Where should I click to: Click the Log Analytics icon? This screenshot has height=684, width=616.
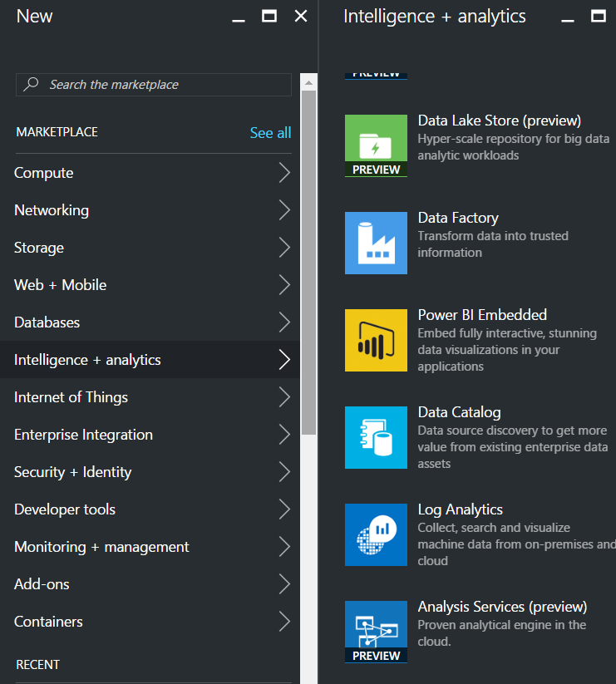point(376,534)
